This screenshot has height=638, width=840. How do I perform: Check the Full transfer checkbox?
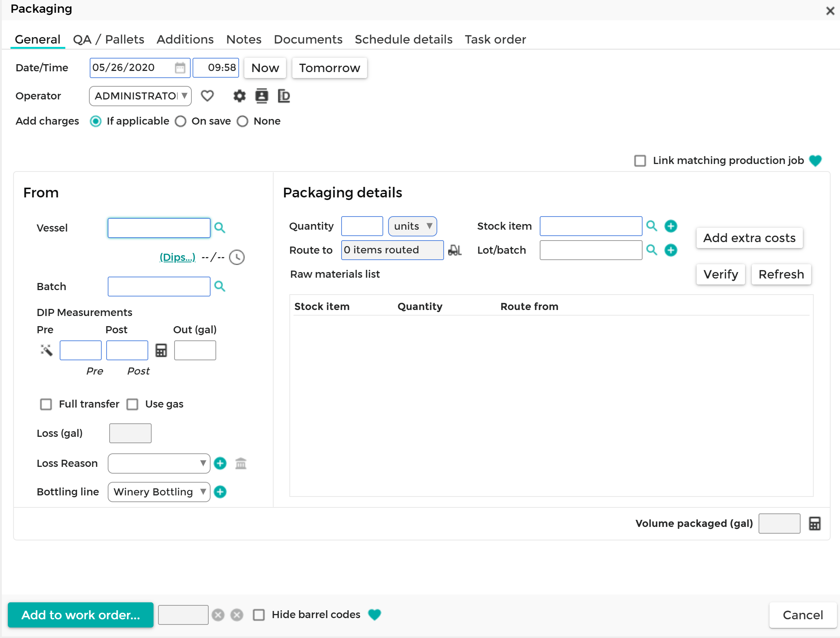click(46, 405)
